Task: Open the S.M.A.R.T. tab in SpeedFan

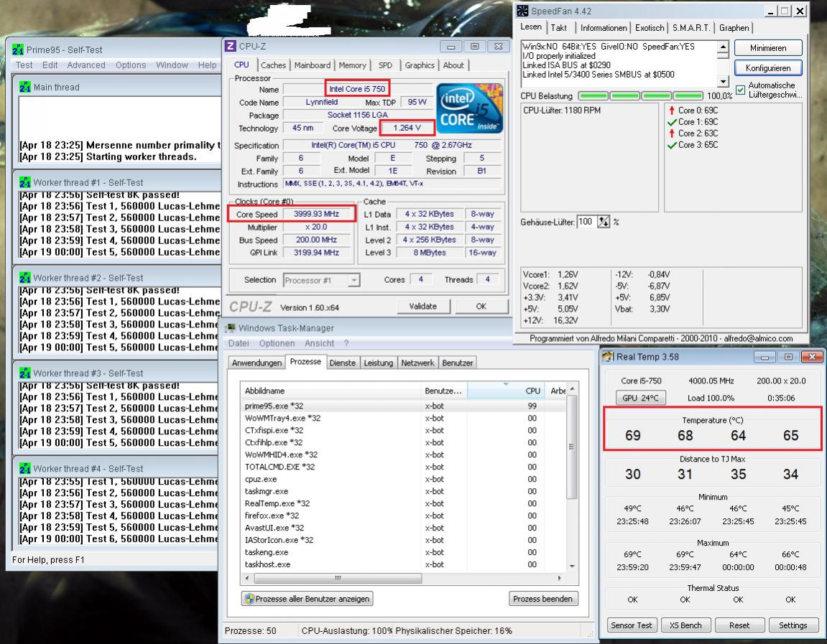Action: pos(691,28)
